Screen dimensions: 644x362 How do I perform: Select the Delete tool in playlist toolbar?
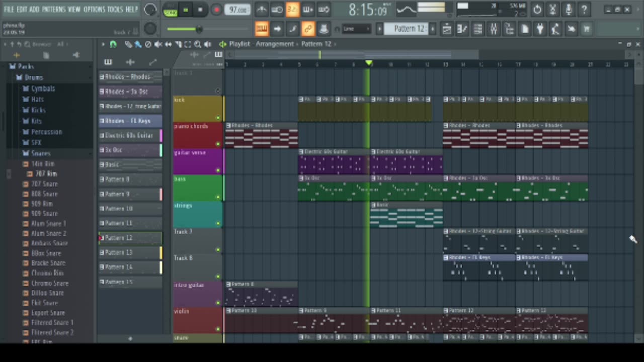[x=148, y=44]
